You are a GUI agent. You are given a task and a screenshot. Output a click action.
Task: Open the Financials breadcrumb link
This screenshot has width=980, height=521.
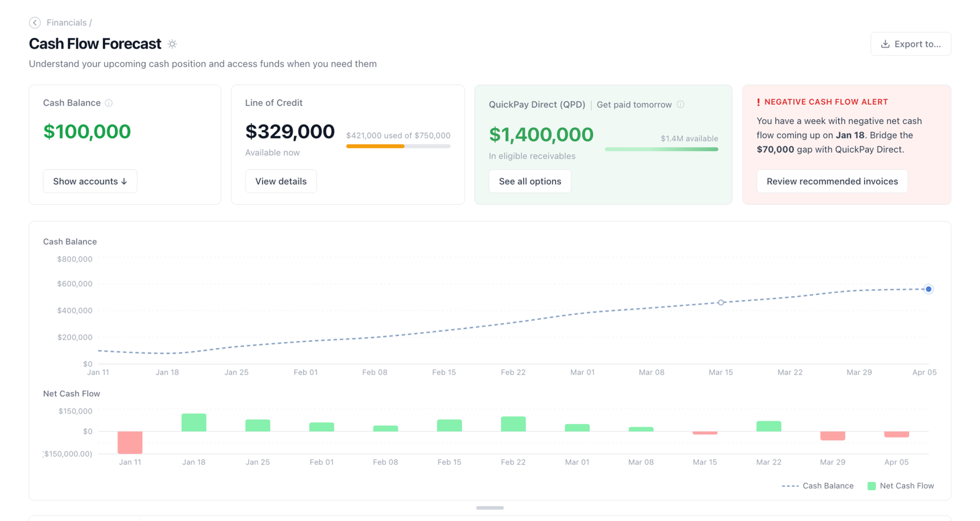coord(66,22)
